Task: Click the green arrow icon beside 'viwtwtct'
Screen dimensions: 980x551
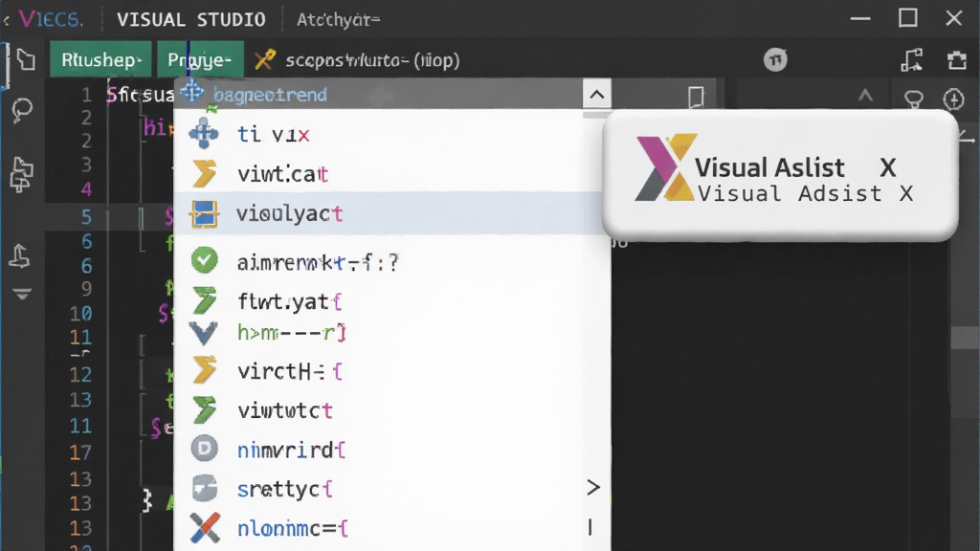Action: (205, 409)
